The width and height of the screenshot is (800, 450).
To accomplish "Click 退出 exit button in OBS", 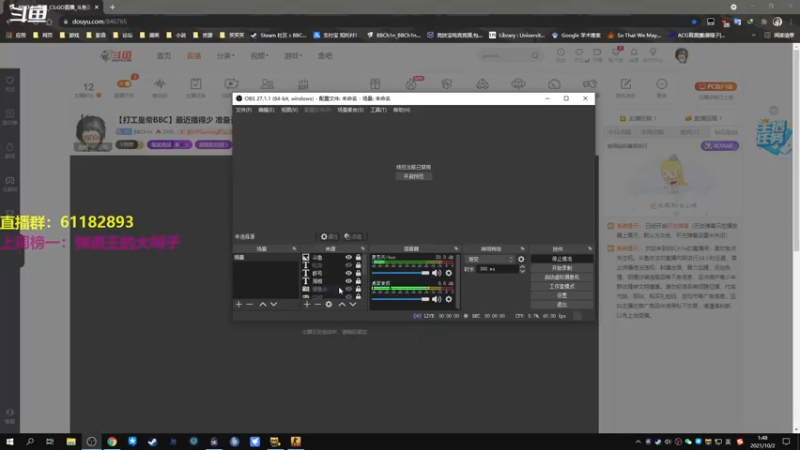I will coord(562,305).
